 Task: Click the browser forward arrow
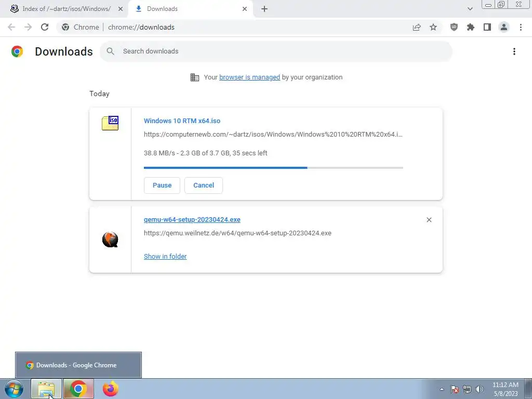28,27
